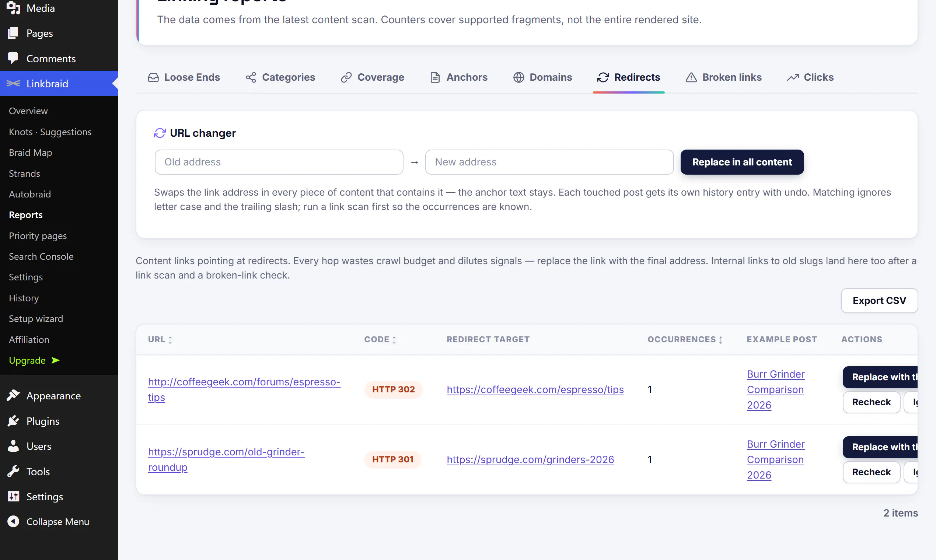Open Braid Map submenu item
The height and width of the screenshot is (560, 936).
pyautogui.click(x=30, y=153)
